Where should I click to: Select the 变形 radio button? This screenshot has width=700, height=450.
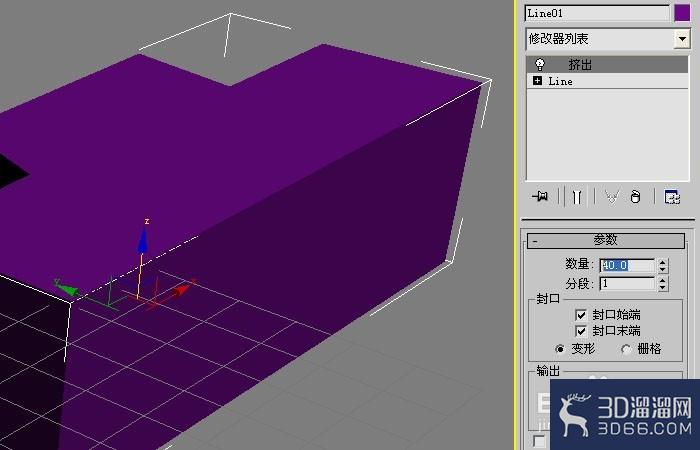click(560, 349)
